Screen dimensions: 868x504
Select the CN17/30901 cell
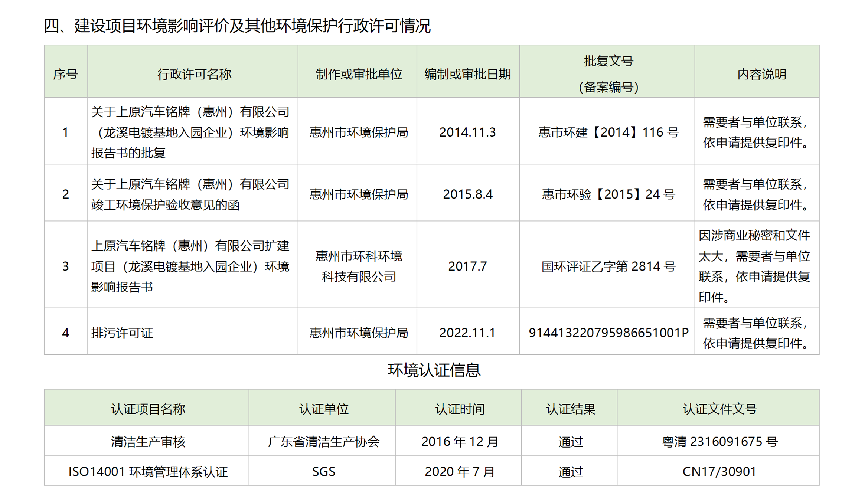coord(718,471)
